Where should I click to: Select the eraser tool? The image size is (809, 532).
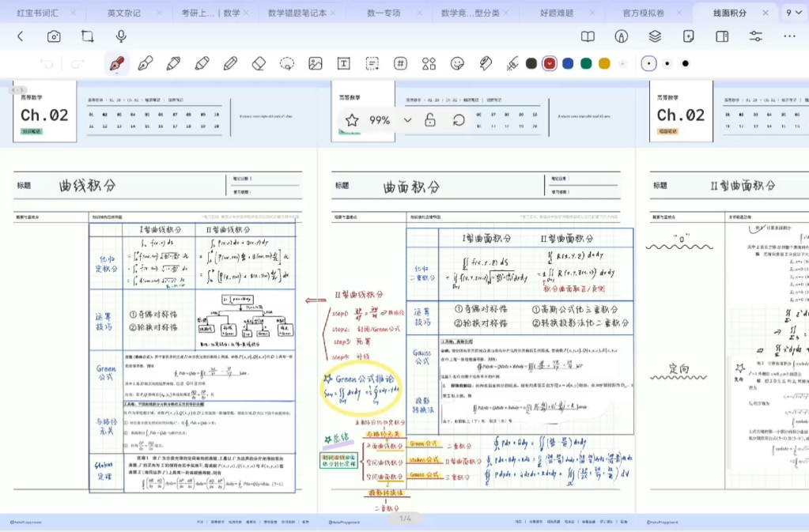tap(259, 63)
